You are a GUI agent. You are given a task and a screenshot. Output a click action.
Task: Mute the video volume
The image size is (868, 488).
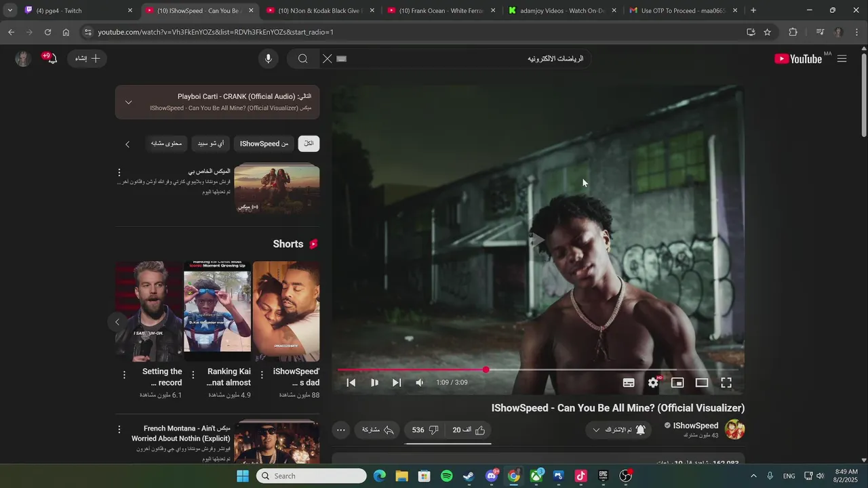pyautogui.click(x=420, y=382)
